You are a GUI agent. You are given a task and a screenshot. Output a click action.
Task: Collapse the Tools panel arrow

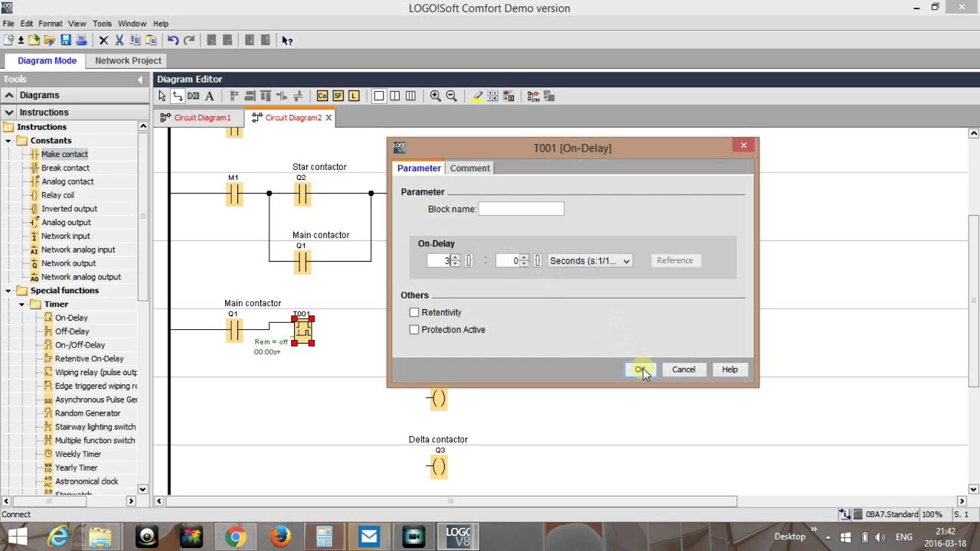click(x=140, y=80)
